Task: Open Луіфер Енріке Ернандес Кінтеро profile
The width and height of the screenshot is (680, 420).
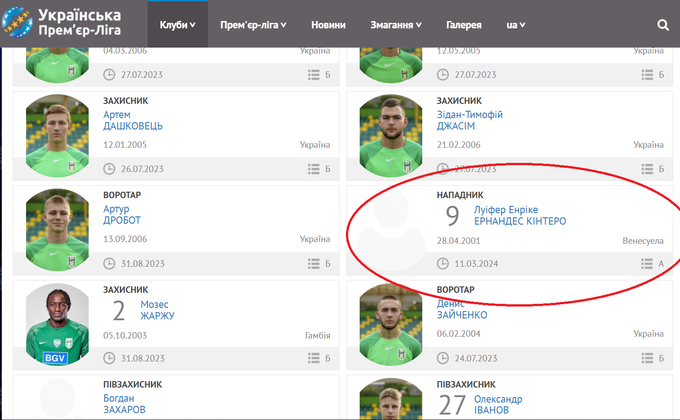Action: 520,215
